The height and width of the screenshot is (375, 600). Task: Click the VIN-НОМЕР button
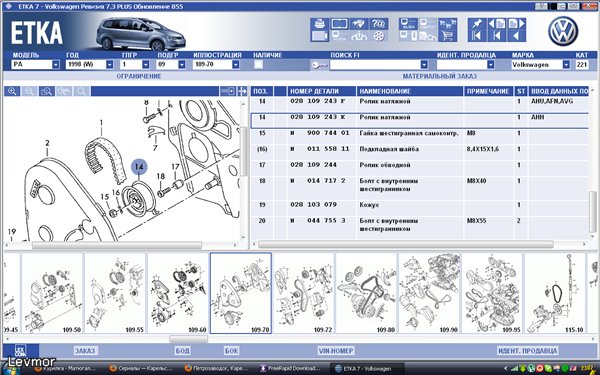coord(336,351)
